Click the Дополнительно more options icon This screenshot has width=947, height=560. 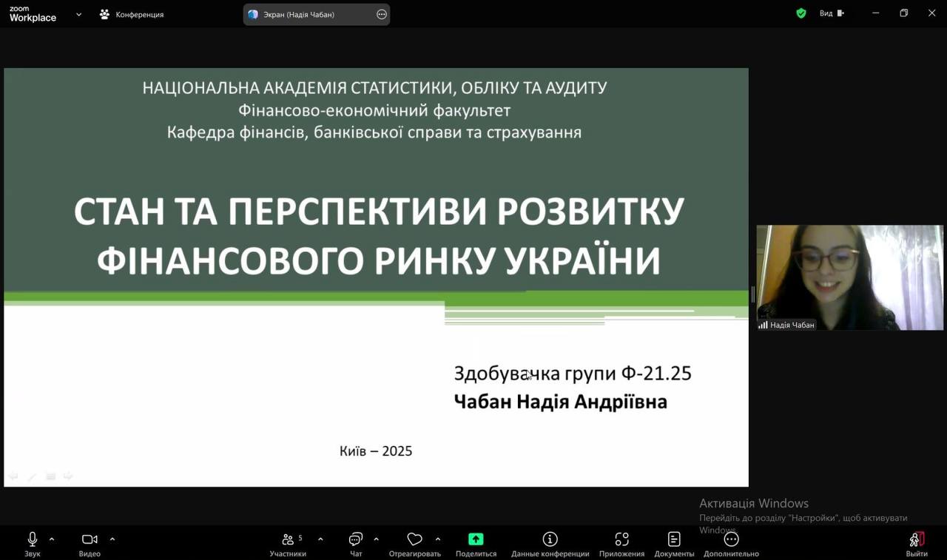[x=731, y=539]
